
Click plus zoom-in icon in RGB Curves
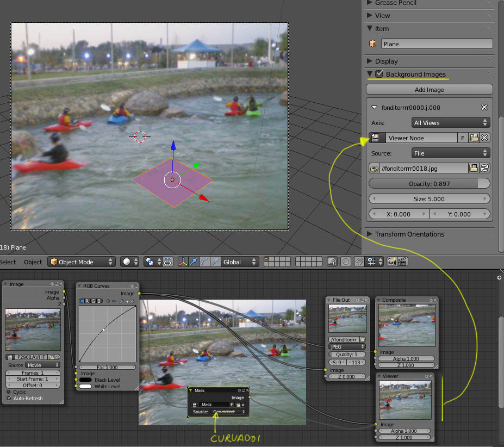click(x=108, y=301)
